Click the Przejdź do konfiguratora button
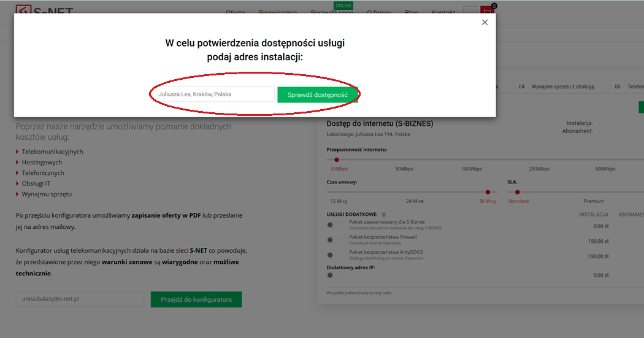 pyautogui.click(x=196, y=299)
